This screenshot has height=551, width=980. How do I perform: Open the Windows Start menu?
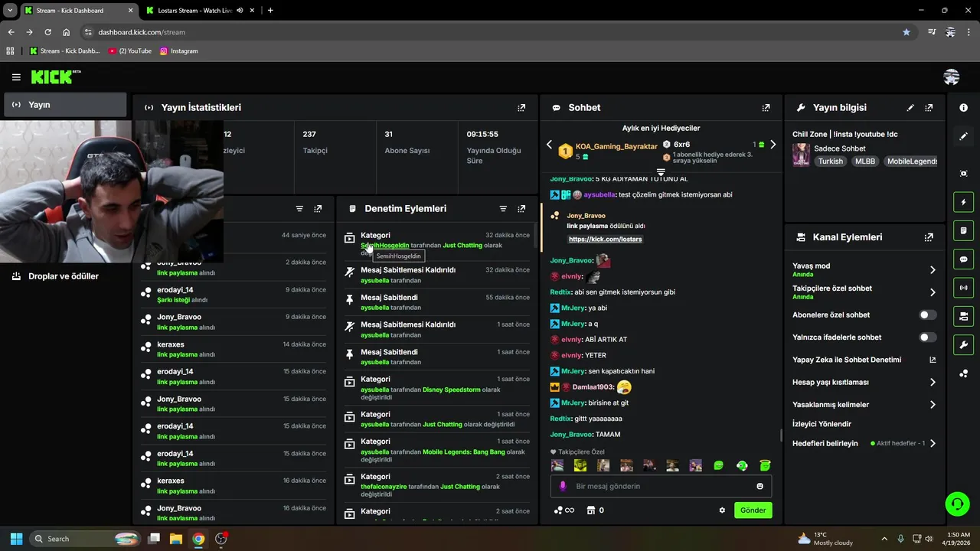16,539
